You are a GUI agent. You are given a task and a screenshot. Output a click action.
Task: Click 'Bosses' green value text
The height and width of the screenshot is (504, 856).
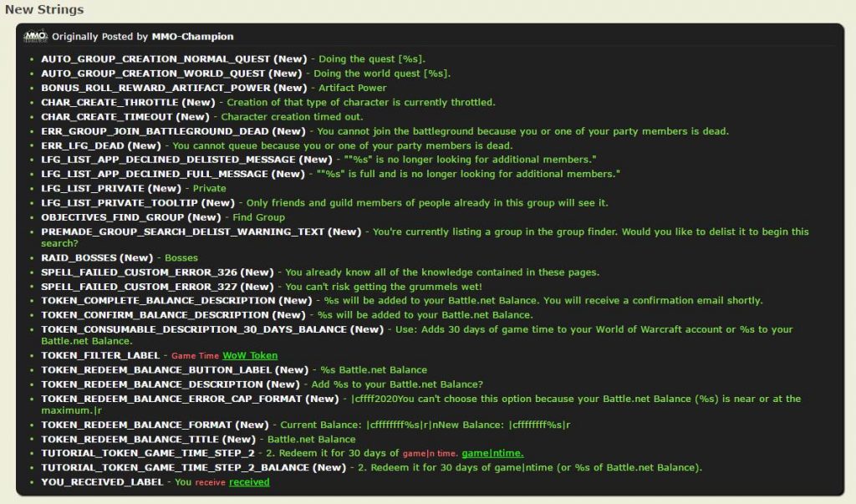pyautogui.click(x=181, y=257)
